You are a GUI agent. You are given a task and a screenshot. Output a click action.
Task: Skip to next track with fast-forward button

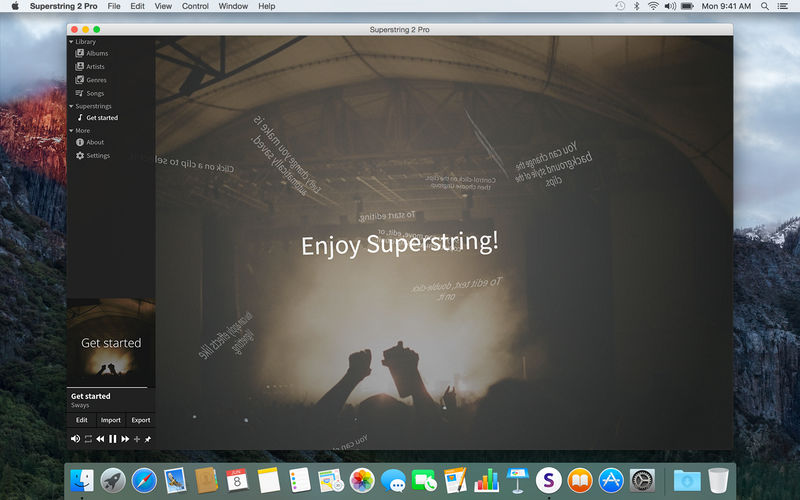tap(125, 439)
